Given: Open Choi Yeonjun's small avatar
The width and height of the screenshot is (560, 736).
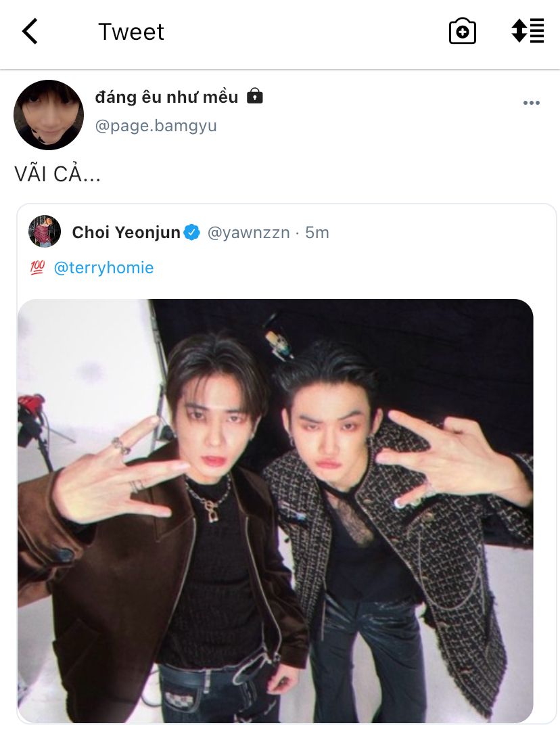Looking at the screenshot, I should [45, 231].
